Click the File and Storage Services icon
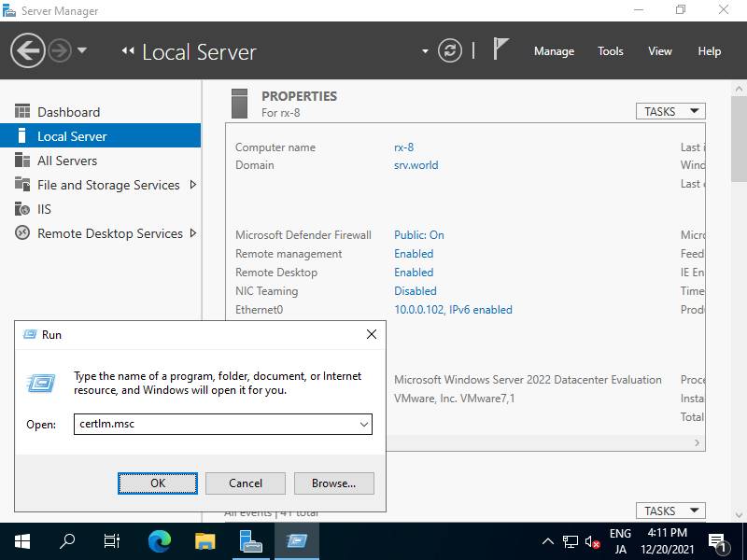 coord(21,184)
